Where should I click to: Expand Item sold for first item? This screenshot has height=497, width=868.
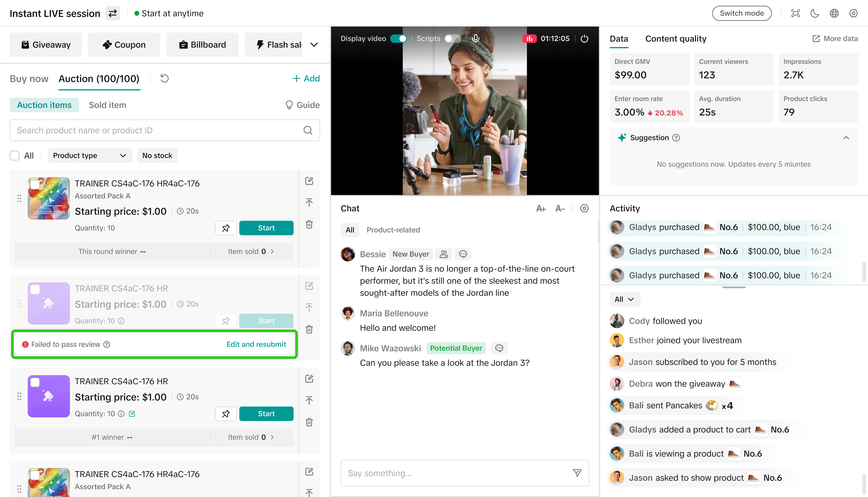tap(251, 251)
